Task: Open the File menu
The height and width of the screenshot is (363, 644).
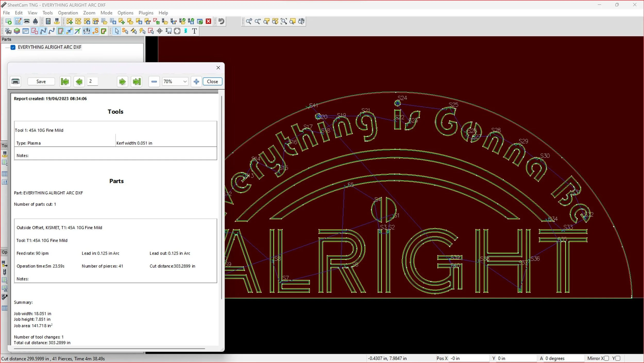Action: [6, 13]
